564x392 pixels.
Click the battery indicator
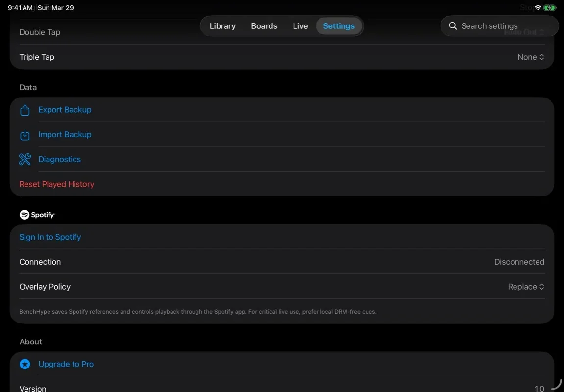point(549,7)
